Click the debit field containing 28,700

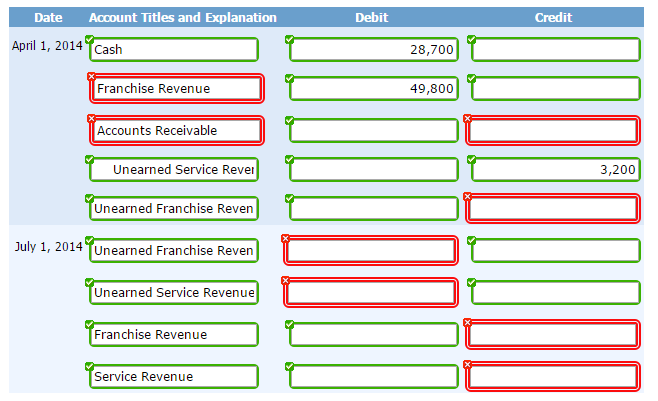point(373,49)
